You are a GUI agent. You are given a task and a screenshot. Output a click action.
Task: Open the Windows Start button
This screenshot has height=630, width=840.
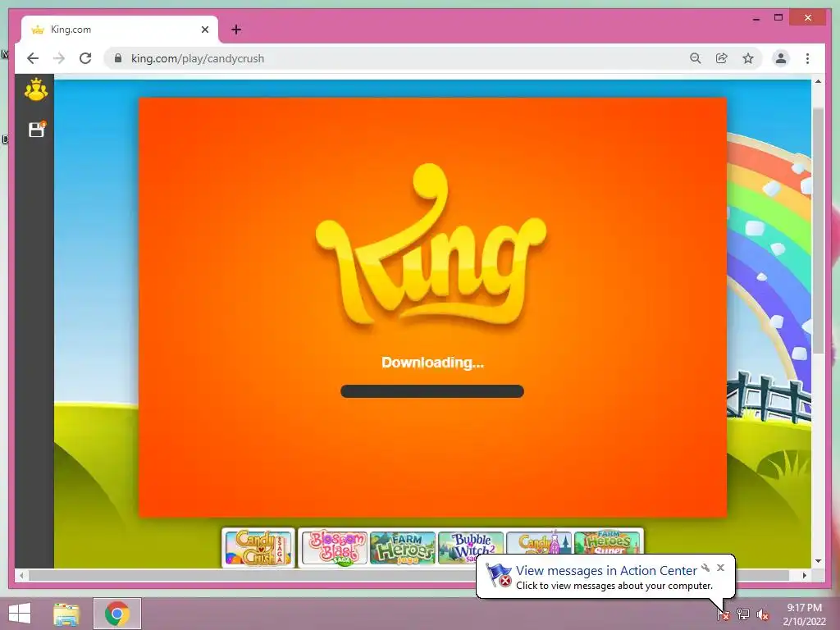[20, 614]
